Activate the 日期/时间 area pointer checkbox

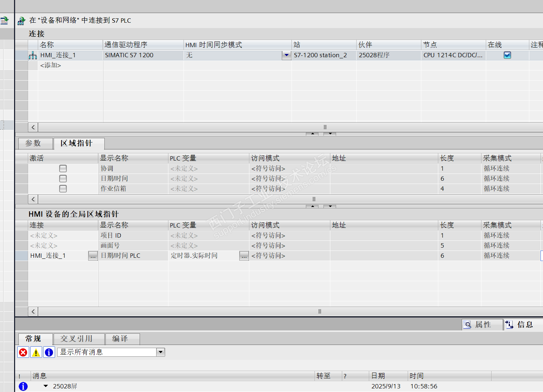tap(63, 179)
